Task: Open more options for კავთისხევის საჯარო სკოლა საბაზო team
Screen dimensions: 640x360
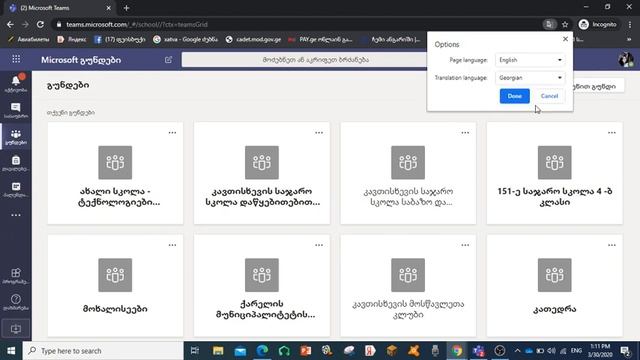Action: pyautogui.click(x=465, y=133)
